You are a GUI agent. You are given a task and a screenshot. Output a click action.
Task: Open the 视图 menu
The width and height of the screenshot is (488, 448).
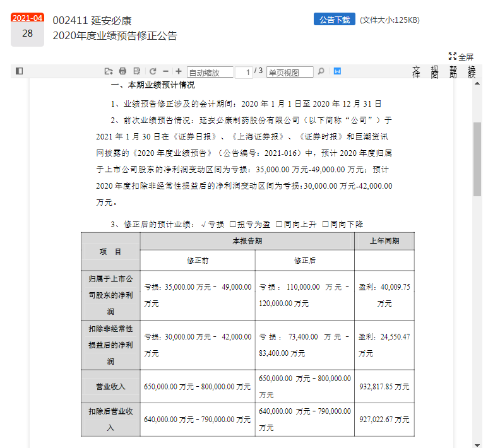[x=434, y=72]
